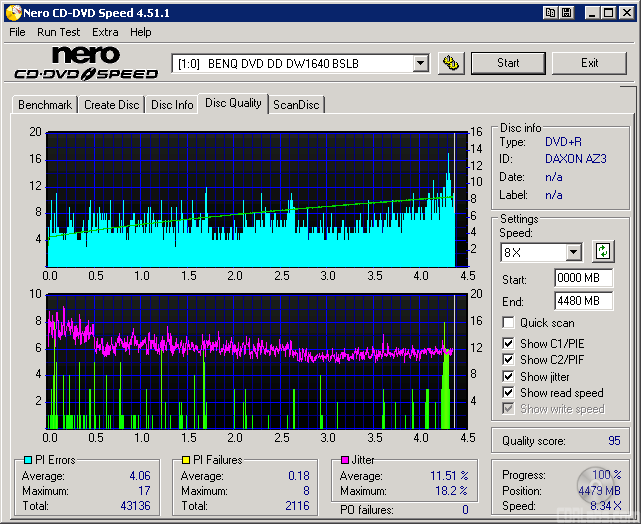Click the magenta Jitter legend square
Screen dimensions: 641x524
(345, 460)
